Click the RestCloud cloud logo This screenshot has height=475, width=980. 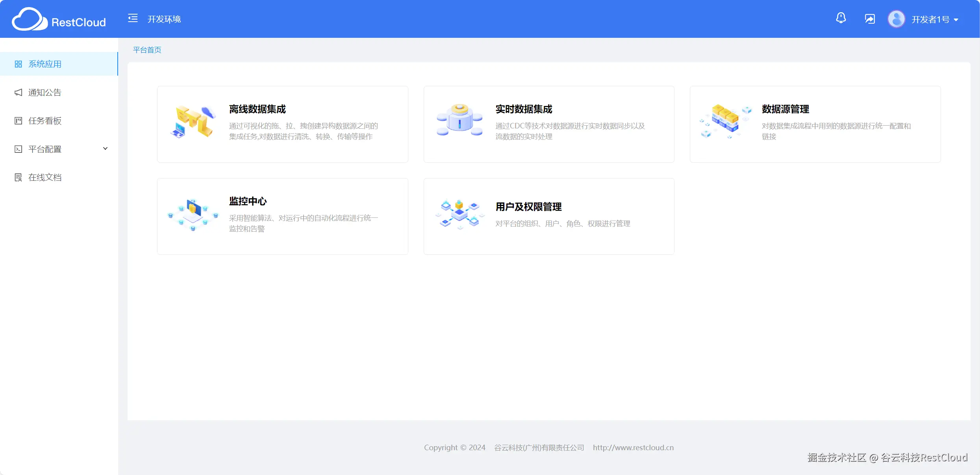coord(30,19)
